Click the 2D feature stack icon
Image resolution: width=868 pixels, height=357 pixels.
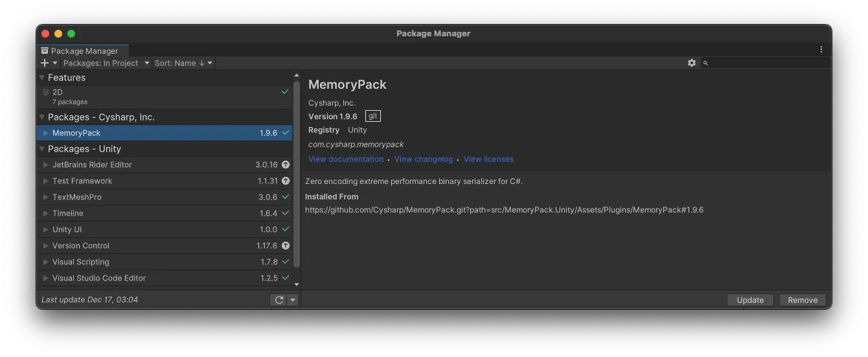[x=46, y=93]
